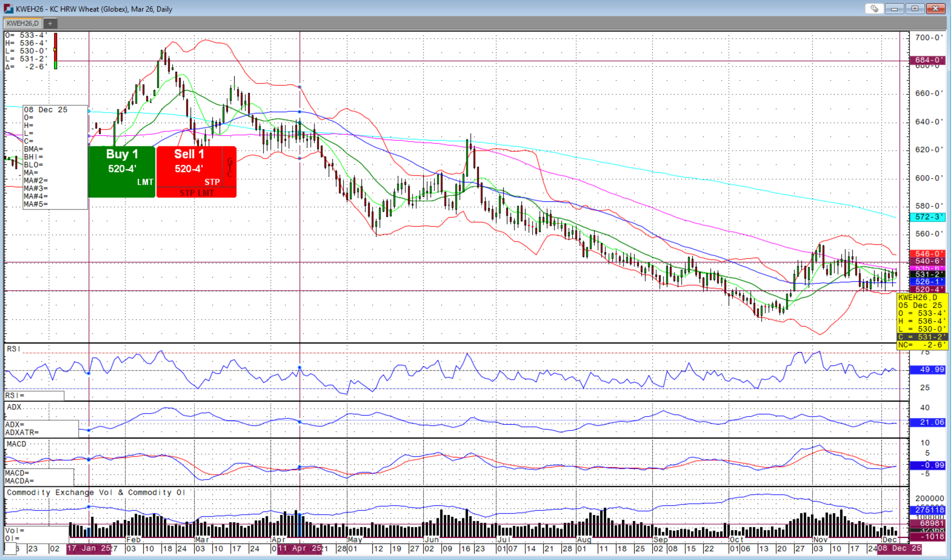Click the cyan 572-3' moving average label
The height and width of the screenshot is (560, 951).
click(x=928, y=217)
